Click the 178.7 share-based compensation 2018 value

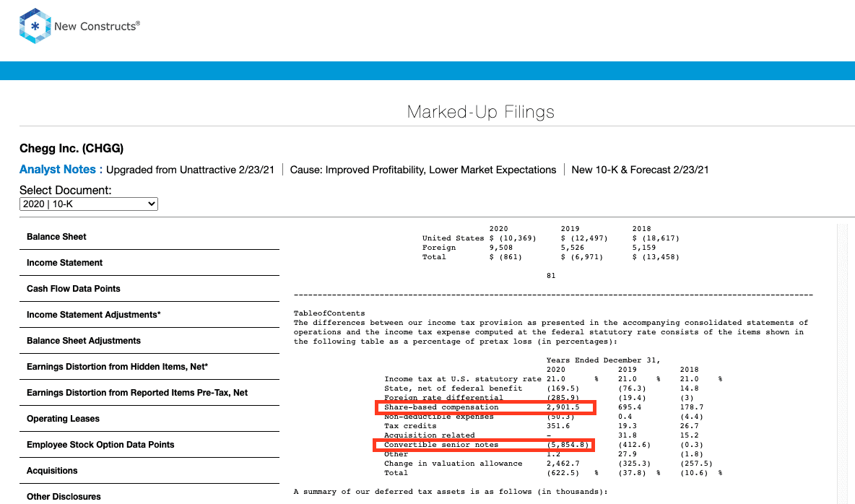coord(691,407)
